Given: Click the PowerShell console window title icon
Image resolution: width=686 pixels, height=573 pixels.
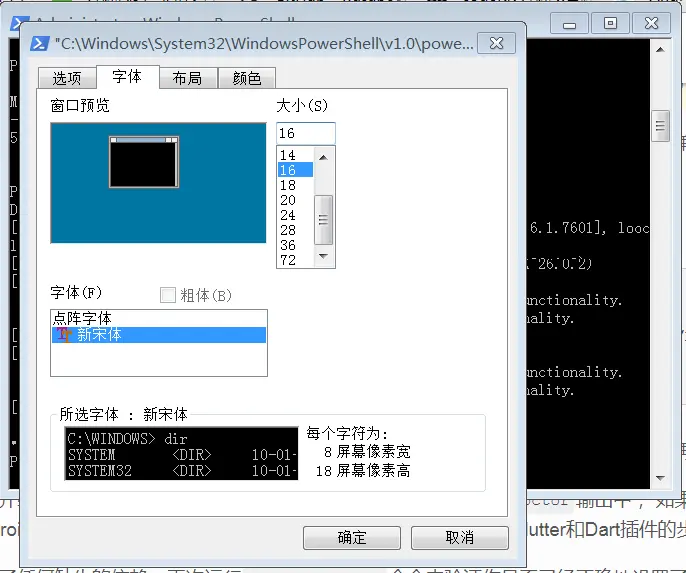Looking at the screenshot, I should coord(19,23).
